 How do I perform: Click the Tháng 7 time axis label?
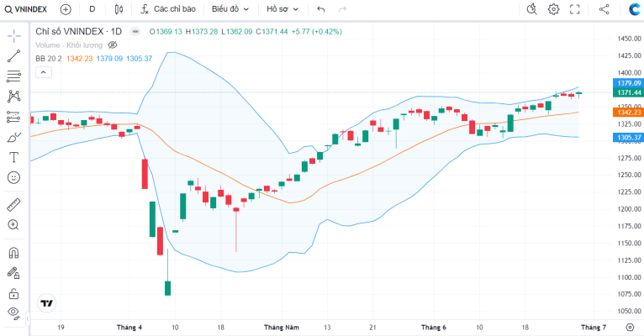click(x=594, y=328)
